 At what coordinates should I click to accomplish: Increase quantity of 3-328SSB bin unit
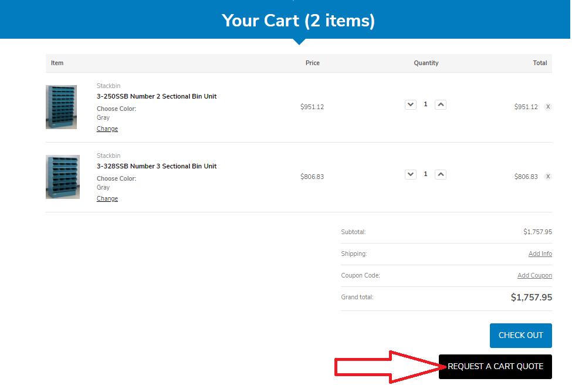pos(441,174)
